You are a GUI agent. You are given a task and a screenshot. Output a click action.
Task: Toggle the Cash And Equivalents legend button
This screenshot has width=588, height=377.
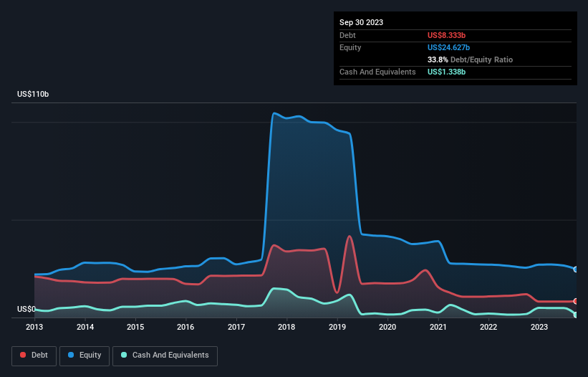tap(165, 355)
